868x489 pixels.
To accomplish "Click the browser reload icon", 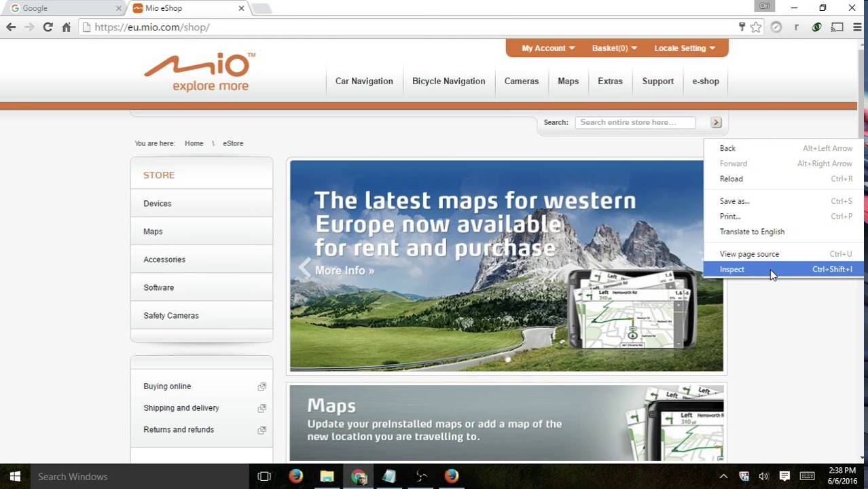I will (48, 27).
